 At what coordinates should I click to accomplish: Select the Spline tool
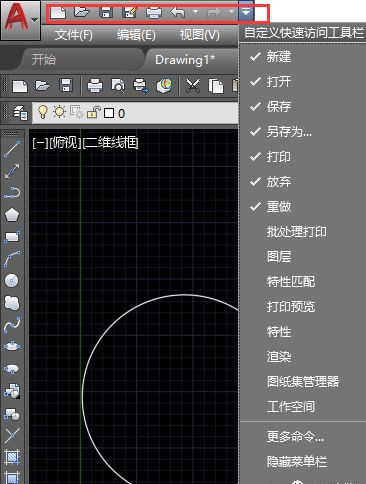coord(12,325)
